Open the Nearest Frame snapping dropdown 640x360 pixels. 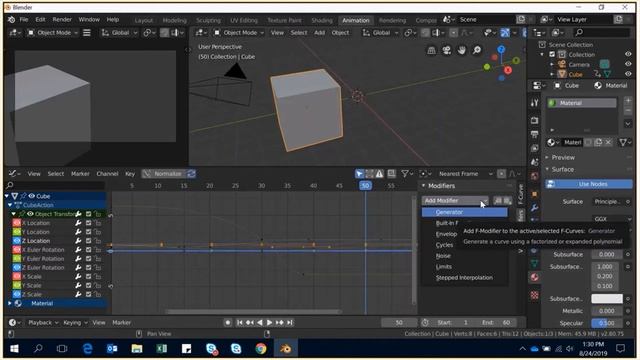click(x=465, y=174)
